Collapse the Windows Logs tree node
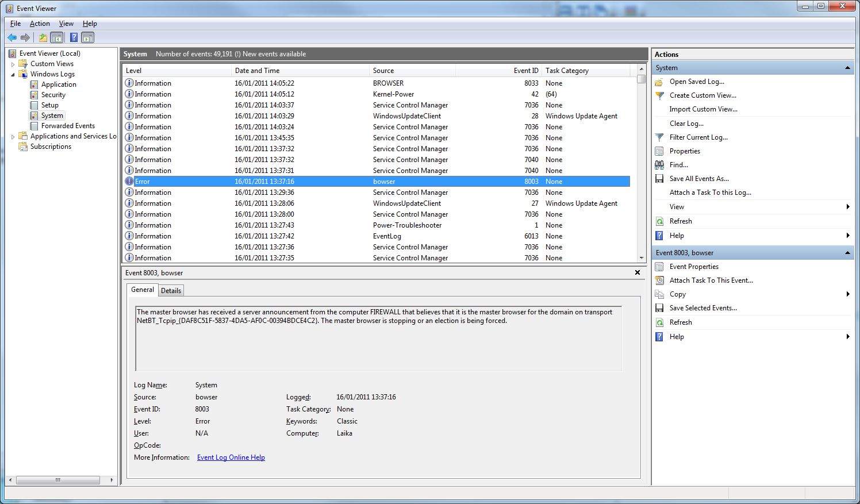This screenshot has width=860, height=504. [x=13, y=75]
